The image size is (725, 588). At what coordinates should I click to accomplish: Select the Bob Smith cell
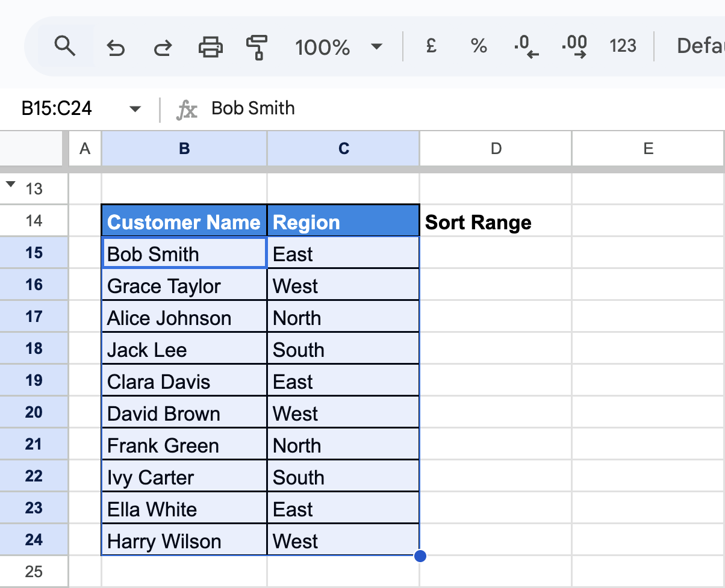[184, 253]
